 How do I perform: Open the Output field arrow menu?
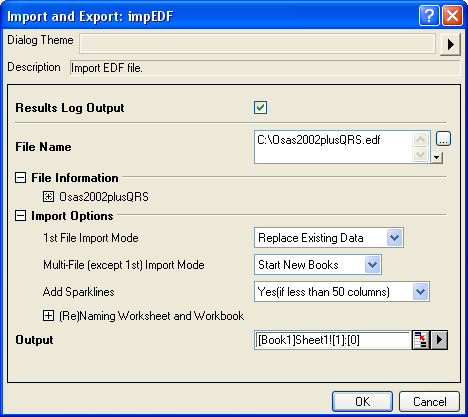coord(439,340)
